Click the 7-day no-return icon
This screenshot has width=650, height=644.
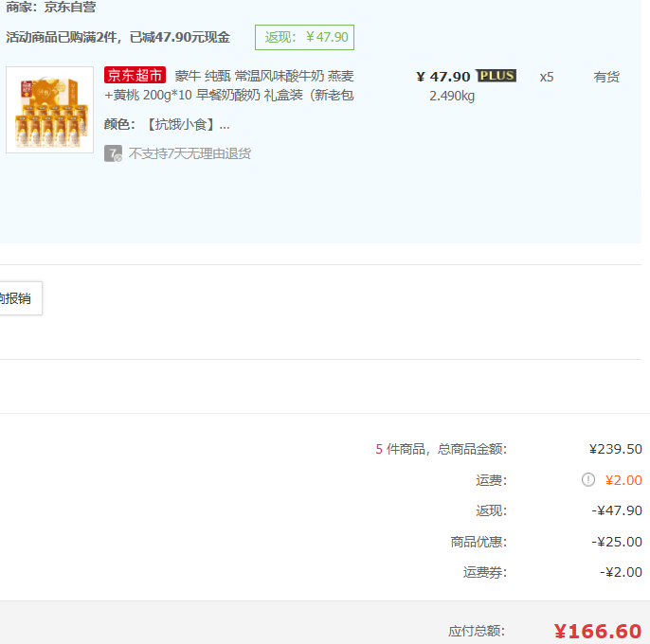pos(113,153)
